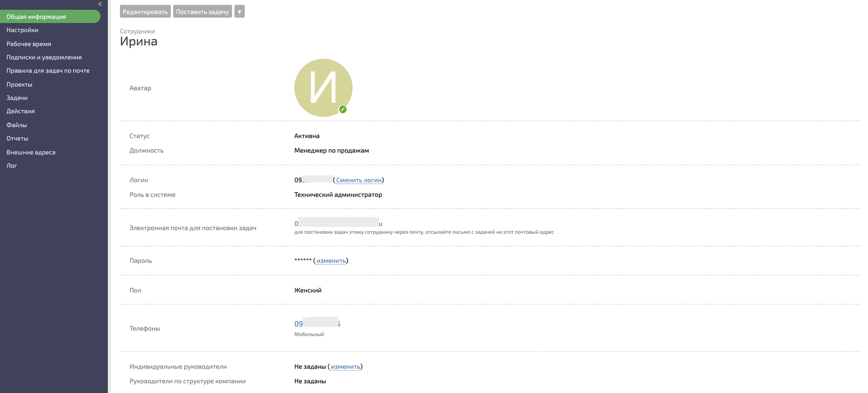Image resolution: width=868 pixels, height=393 pixels.
Task: Click the mobile phone number link
Action: click(x=317, y=324)
